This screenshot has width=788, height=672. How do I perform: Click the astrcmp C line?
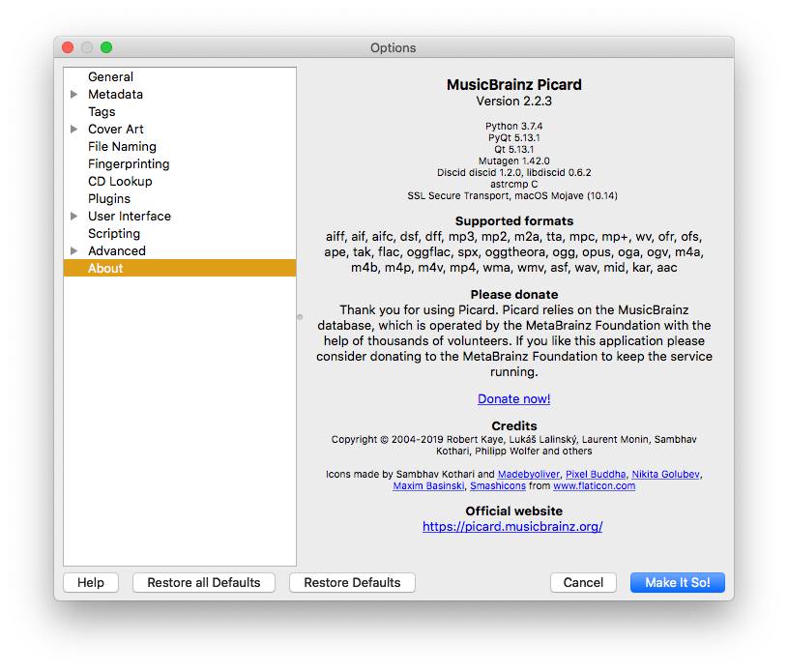click(x=513, y=184)
